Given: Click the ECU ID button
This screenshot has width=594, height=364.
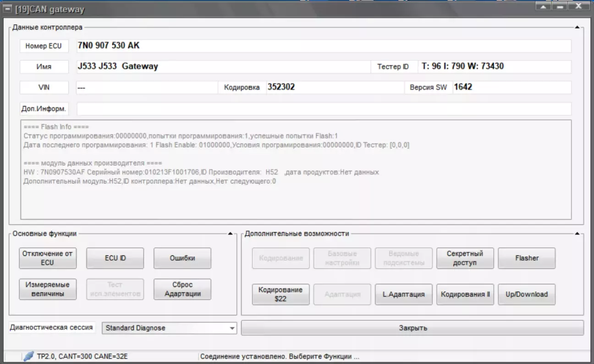Looking at the screenshot, I should coord(115,258).
